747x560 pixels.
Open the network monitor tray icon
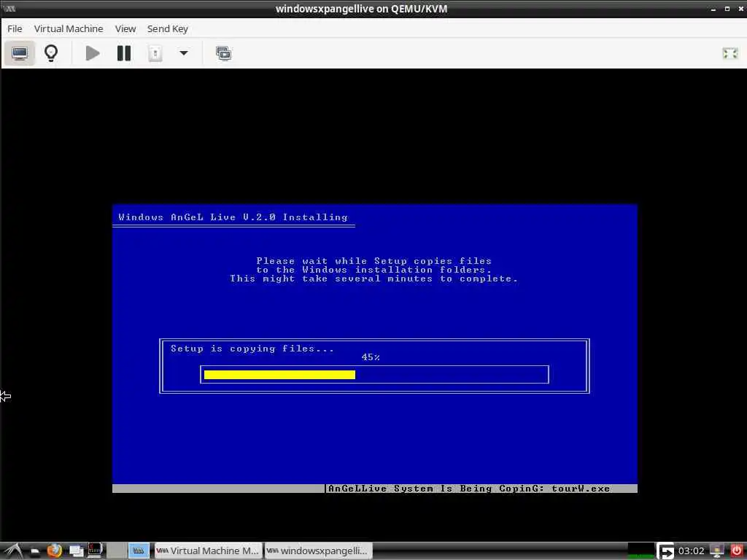(717, 551)
